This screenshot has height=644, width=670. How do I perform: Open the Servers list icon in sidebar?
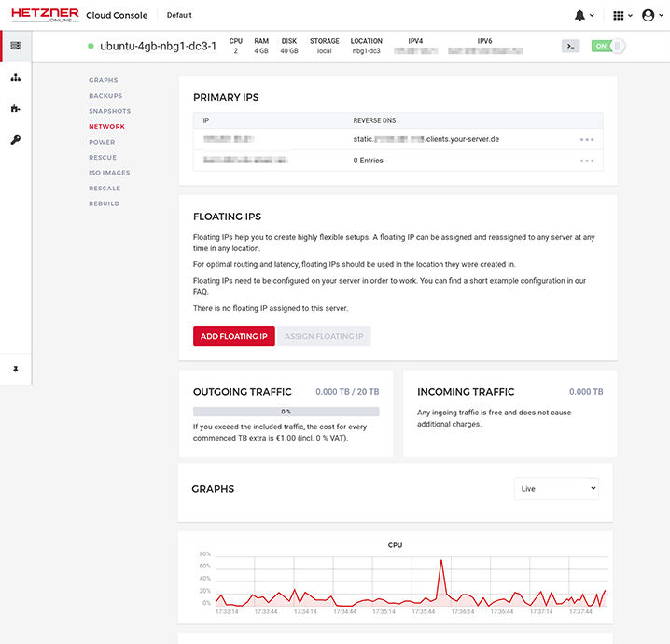pyautogui.click(x=15, y=46)
